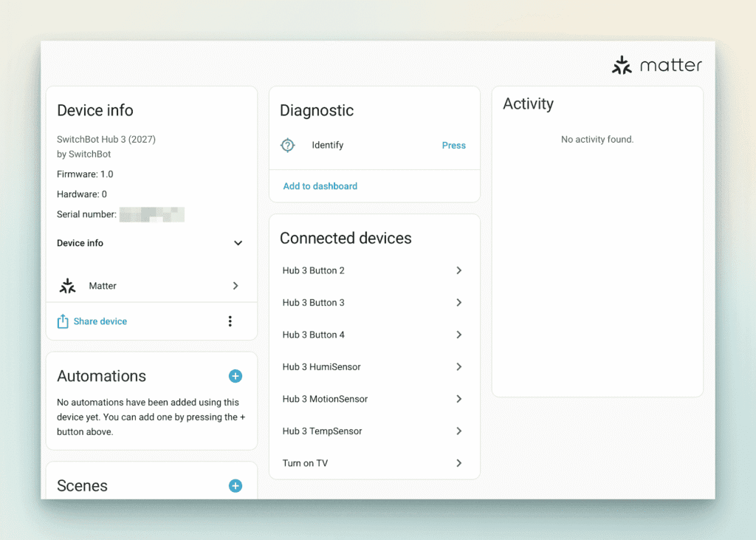The image size is (756, 540).
Task: Click the share icon beside Share device
Action: [x=63, y=321]
